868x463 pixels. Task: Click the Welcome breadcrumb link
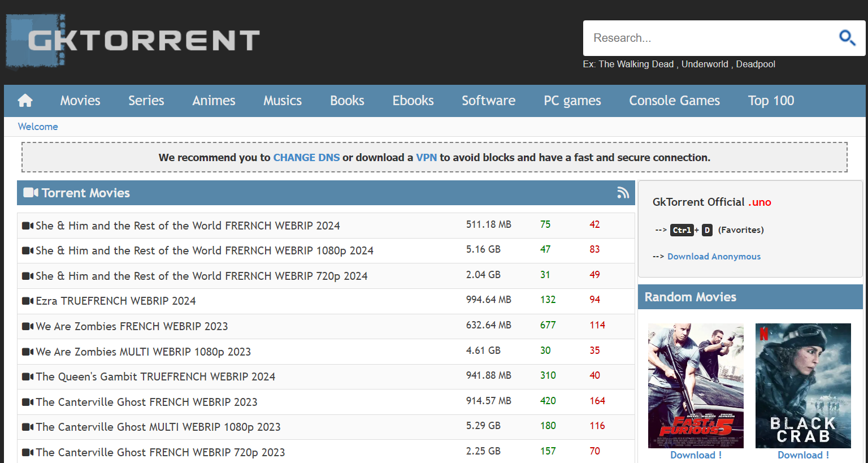[x=38, y=127]
